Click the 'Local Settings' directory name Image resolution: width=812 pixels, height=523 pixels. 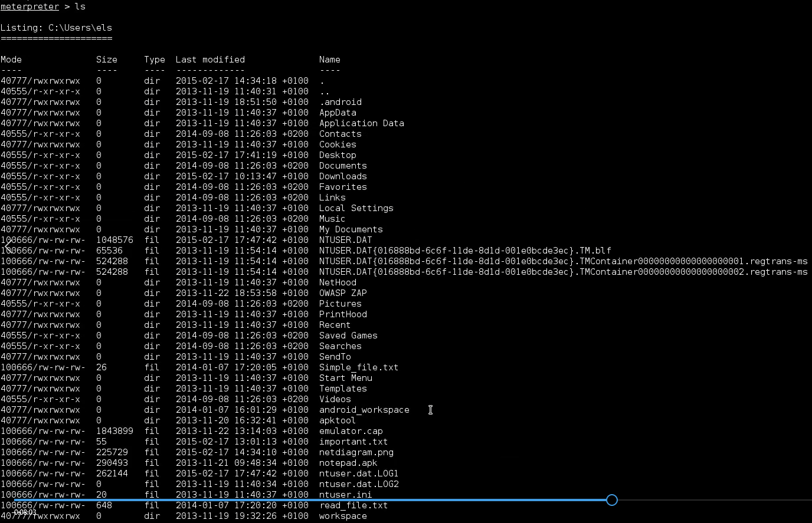tap(356, 208)
